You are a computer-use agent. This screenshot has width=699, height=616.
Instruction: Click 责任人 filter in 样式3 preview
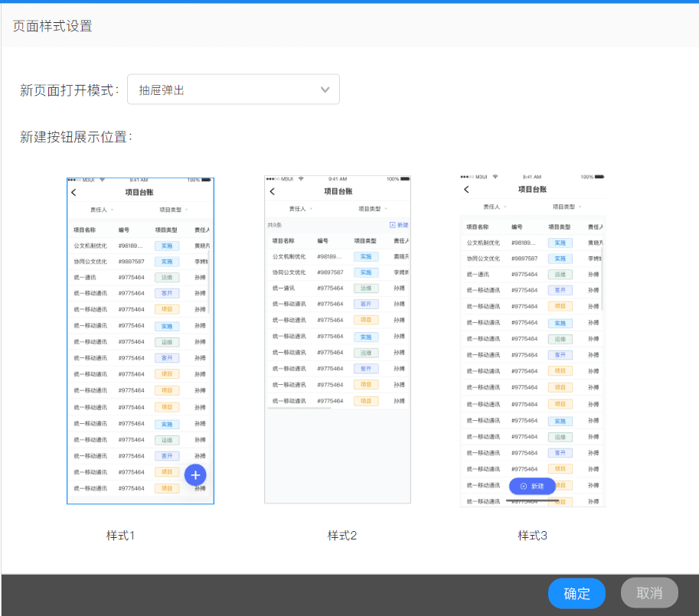coord(495,207)
